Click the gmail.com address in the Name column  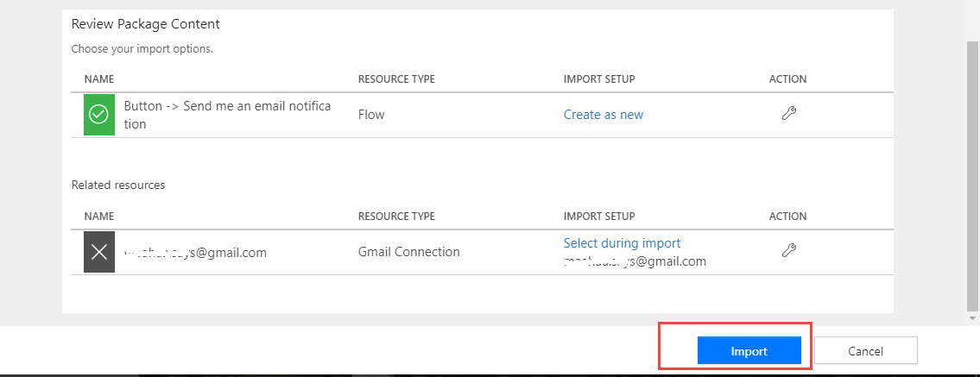(x=195, y=253)
